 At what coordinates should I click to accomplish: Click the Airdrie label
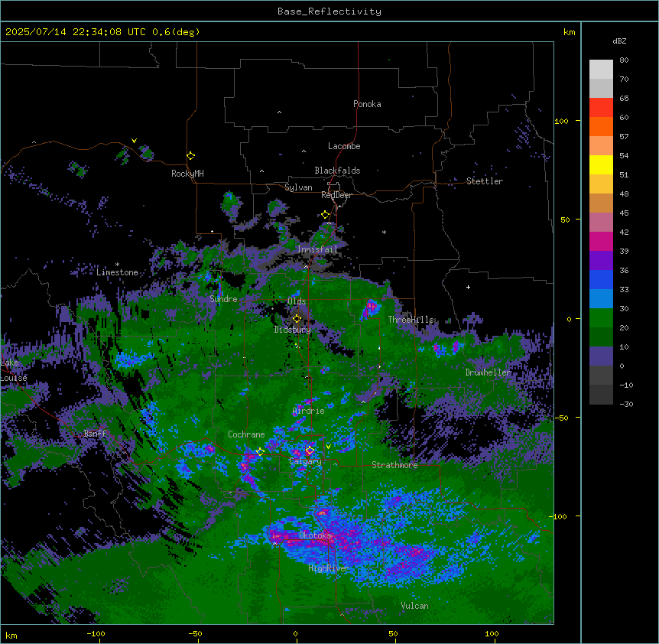click(308, 411)
